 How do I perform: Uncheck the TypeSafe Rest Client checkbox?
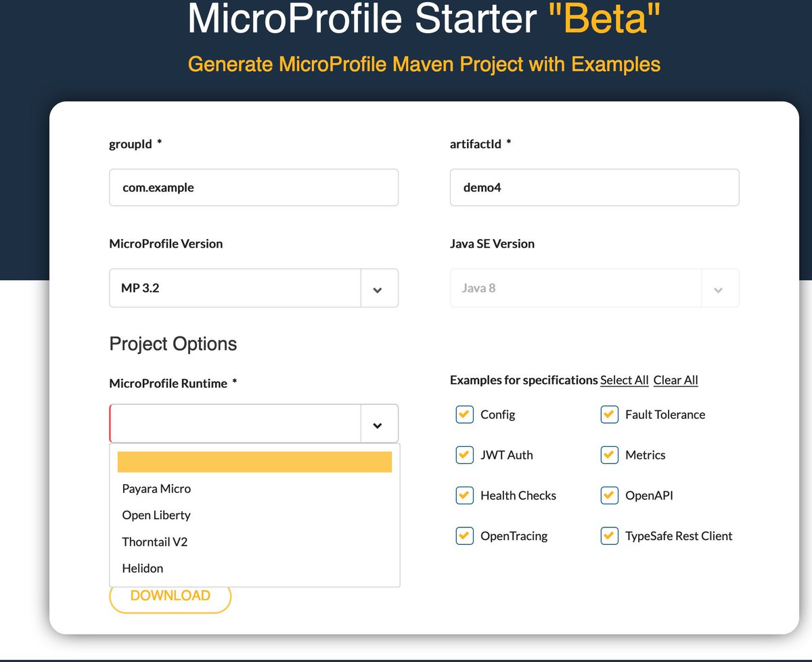609,536
